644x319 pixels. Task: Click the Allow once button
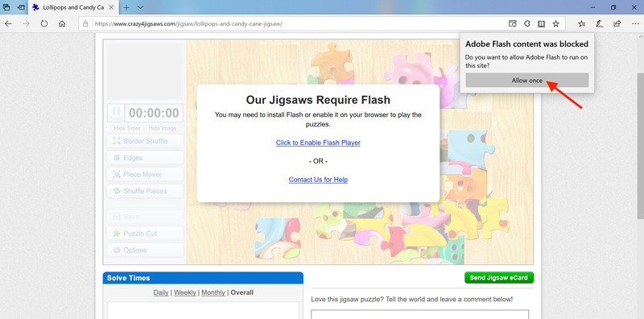(x=527, y=81)
